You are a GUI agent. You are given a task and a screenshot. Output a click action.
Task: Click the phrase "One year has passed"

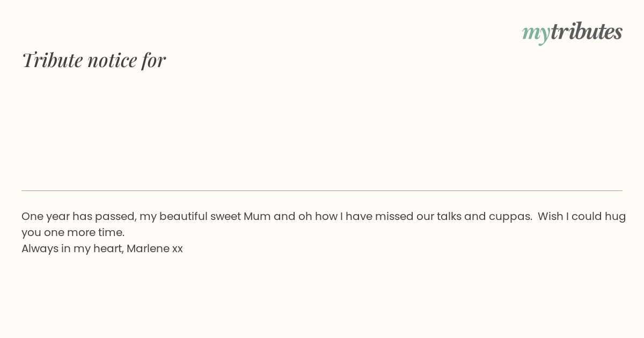pyautogui.click(x=78, y=217)
